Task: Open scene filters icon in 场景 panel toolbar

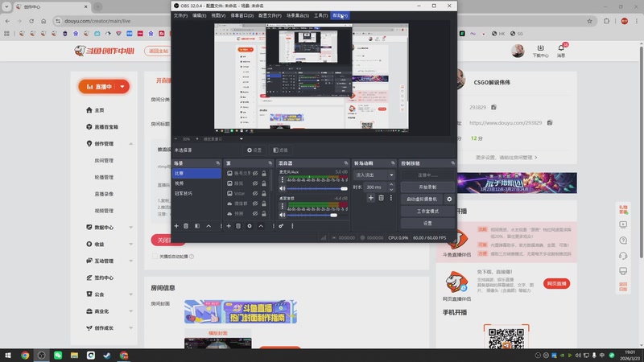Action: tap(197, 226)
